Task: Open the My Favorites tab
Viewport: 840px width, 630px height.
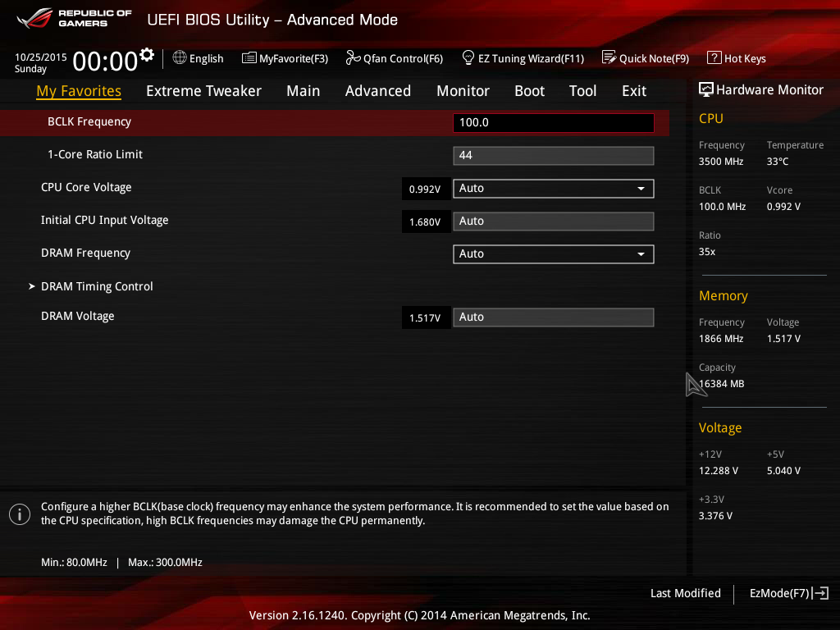Action: click(79, 91)
